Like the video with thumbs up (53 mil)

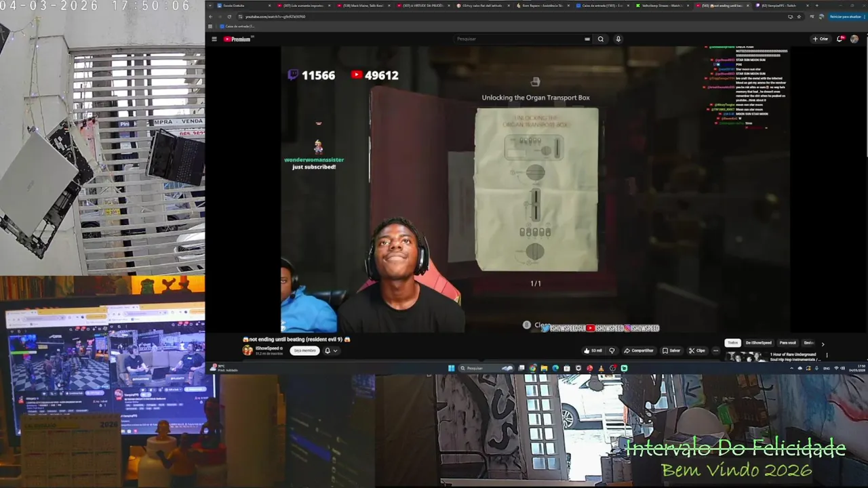[x=592, y=350]
